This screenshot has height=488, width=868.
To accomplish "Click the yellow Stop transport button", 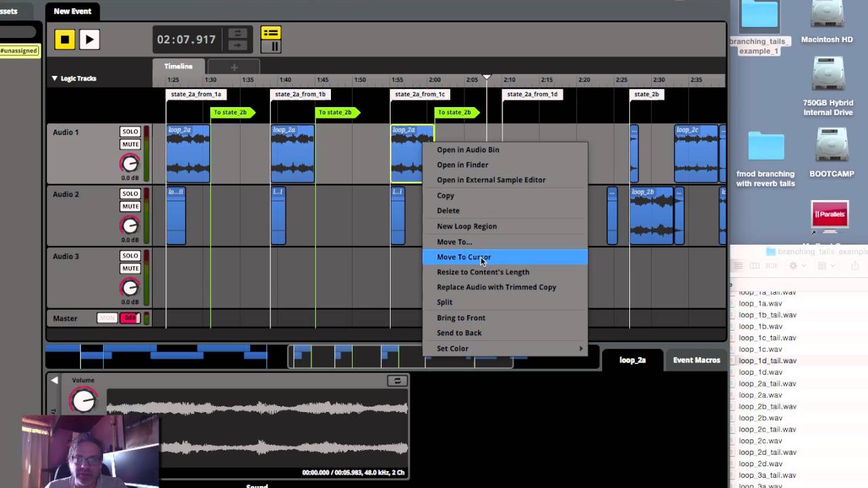I will click(x=65, y=39).
